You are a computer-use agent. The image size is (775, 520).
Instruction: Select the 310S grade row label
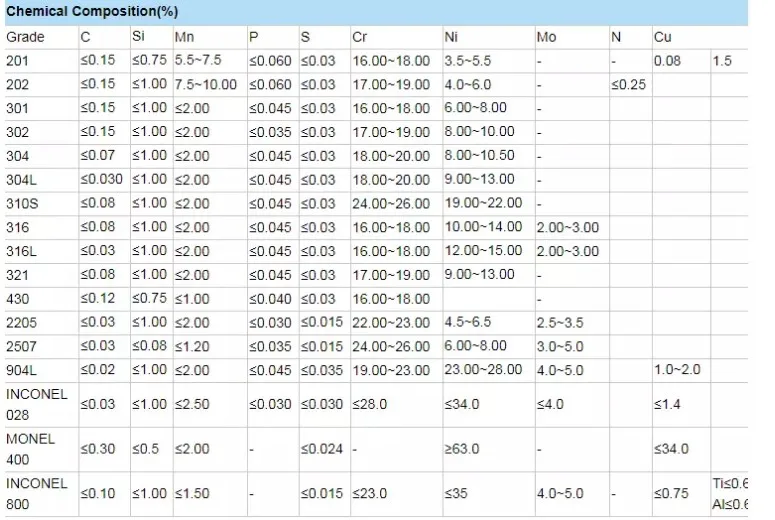point(23,204)
